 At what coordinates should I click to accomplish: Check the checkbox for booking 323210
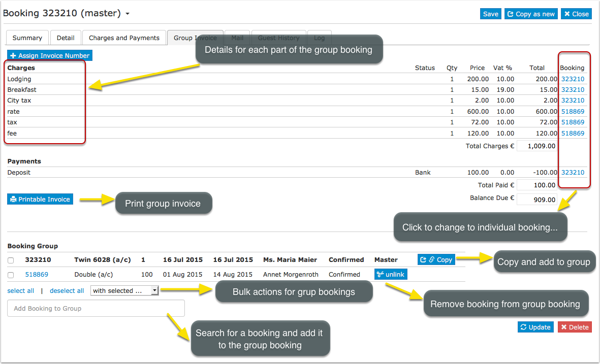point(11,260)
